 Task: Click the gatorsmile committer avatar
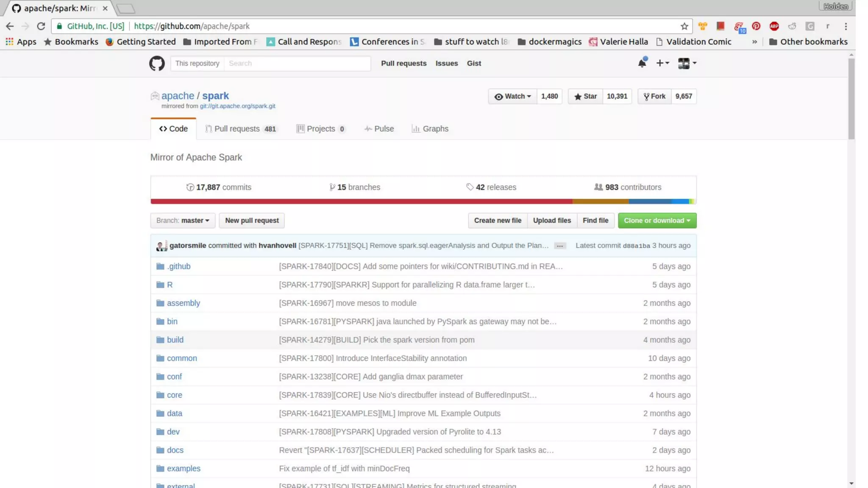(161, 246)
